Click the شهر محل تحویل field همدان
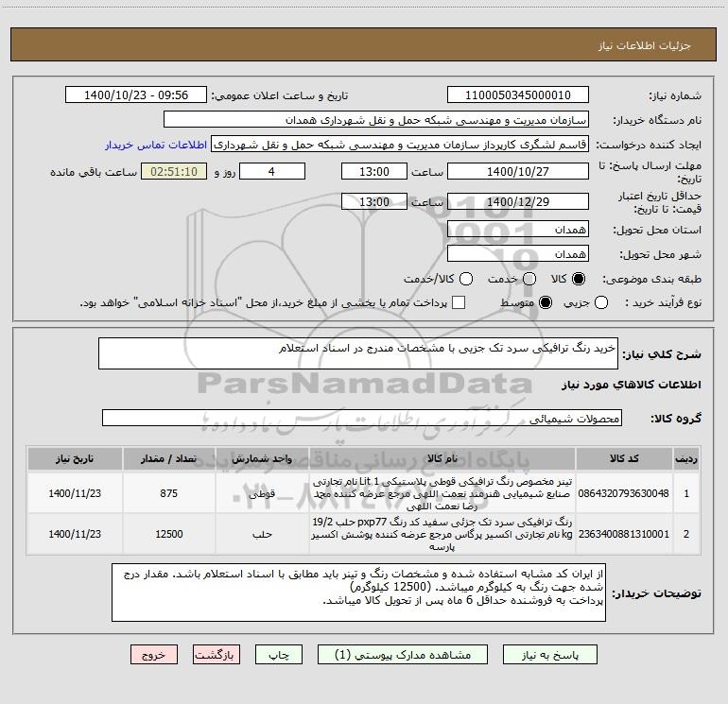Screen dimensions: 728x704 518,254
